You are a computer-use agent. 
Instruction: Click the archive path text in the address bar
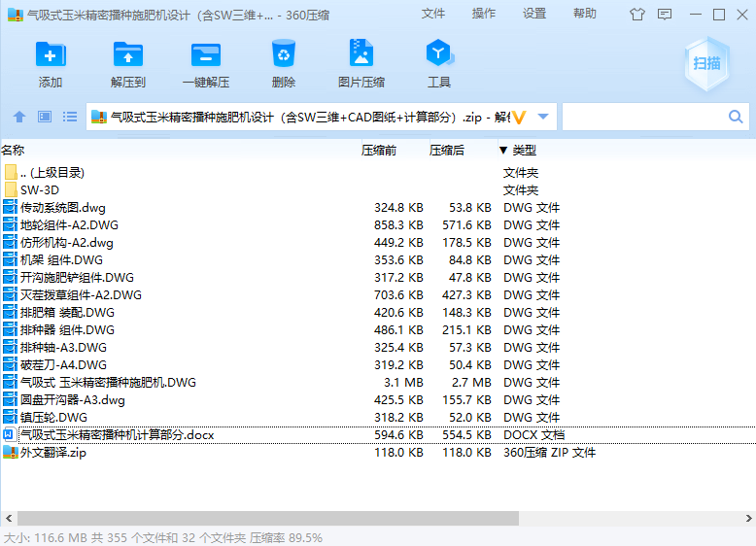coord(310,118)
